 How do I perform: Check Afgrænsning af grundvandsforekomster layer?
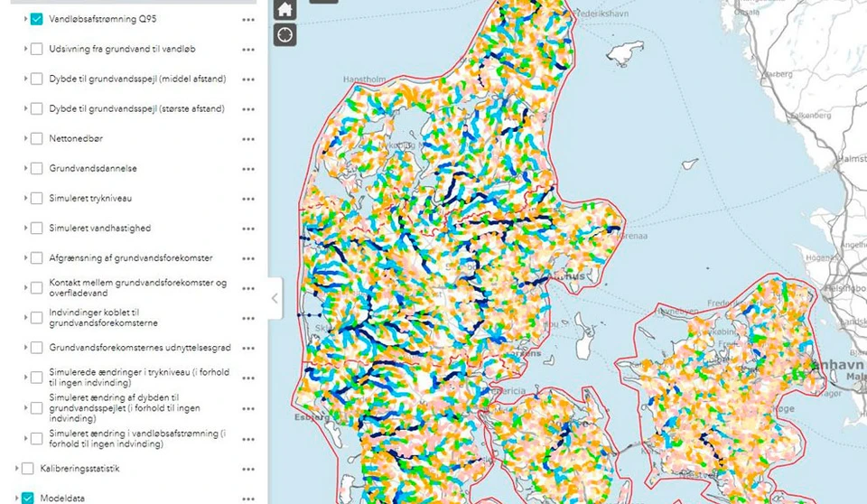(36, 257)
